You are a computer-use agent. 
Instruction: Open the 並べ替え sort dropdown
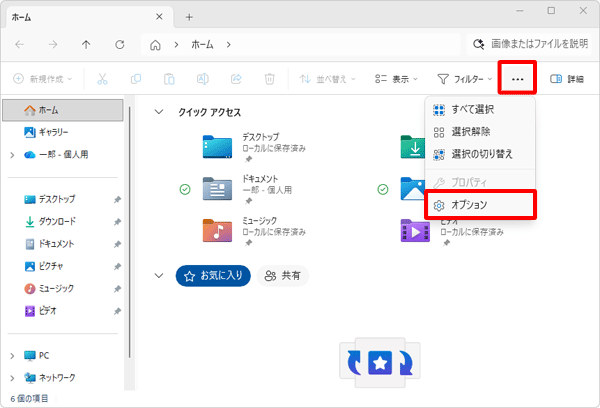click(x=328, y=79)
